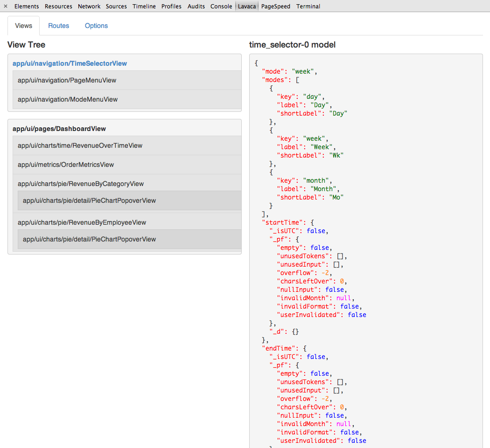Viewport: 490px width, 448px height.
Task: Select the Lavaca tab
Action: 247,6
